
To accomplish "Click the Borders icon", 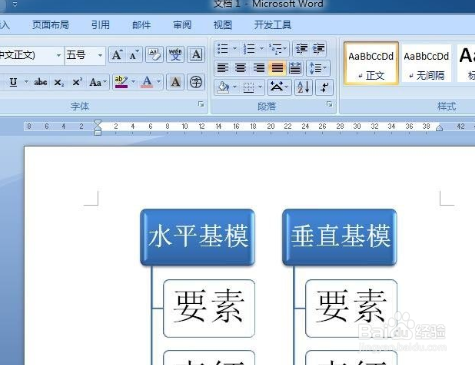I will click(x=249, y=88).
